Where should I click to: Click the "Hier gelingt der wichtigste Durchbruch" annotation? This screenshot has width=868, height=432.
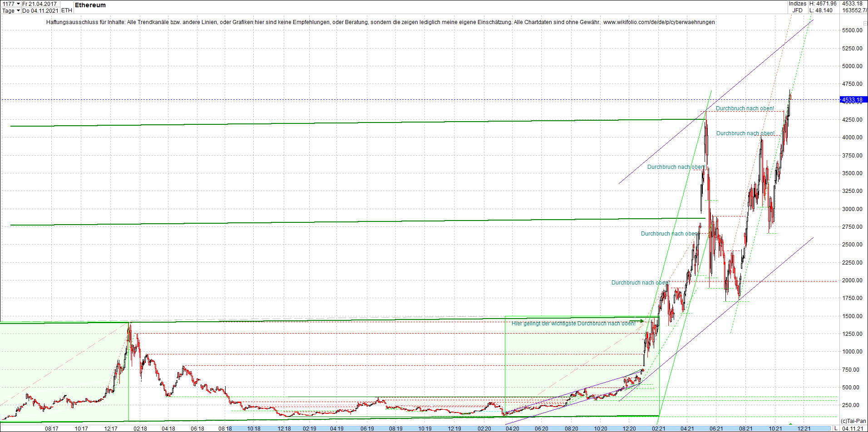coord(573,323)
